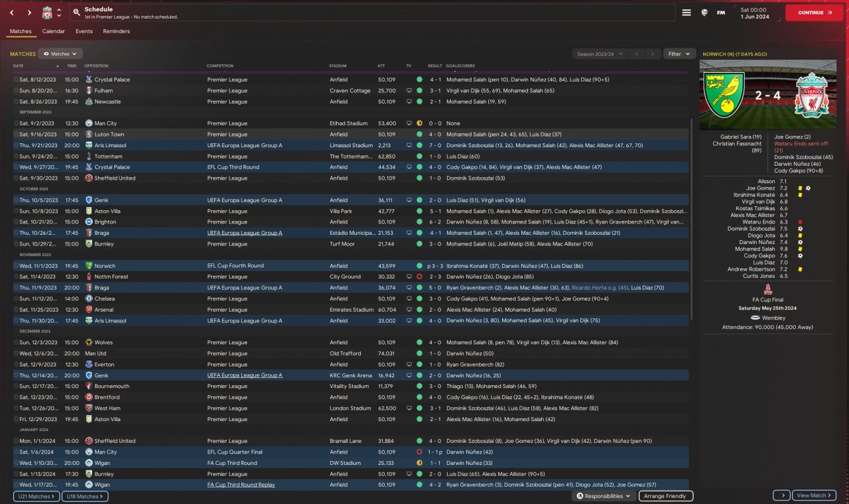Open the hamburger menu icon
The image size is (849, 504).
click(x=686, y=13)
